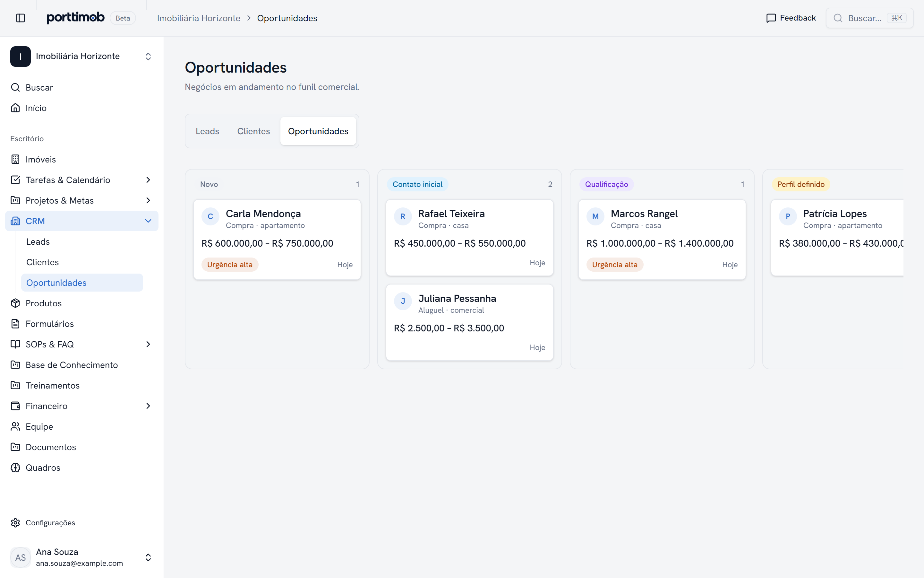Image resolution: width=924 pixels, height=578 pixels.
Task: Expand SOPs & FAQ chevron
Action: click(x=148, y=345)
